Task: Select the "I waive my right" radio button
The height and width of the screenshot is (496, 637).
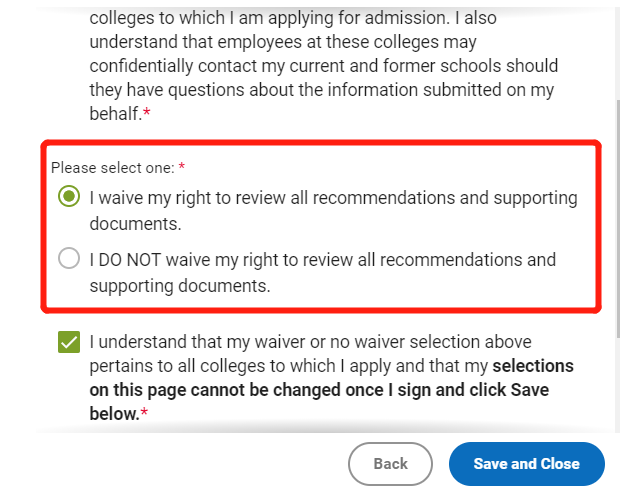Action: coord(69,197)
